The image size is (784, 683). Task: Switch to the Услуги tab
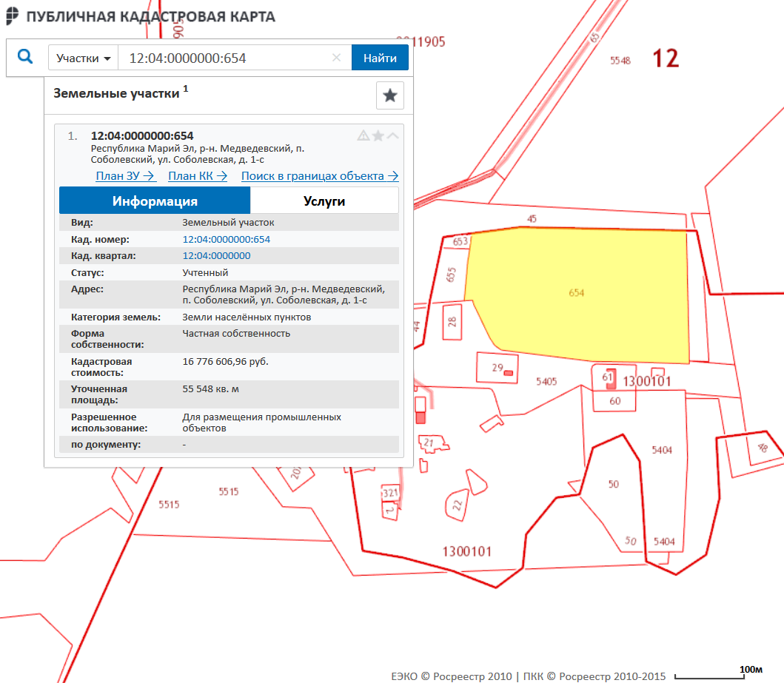pyautogui.click(x=324, y=201)
